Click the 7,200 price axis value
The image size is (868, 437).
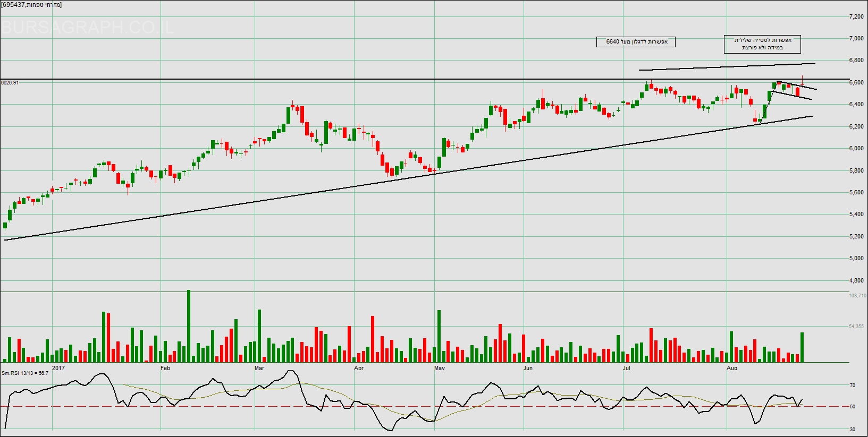pyautogui.click(x=856, y=17)
